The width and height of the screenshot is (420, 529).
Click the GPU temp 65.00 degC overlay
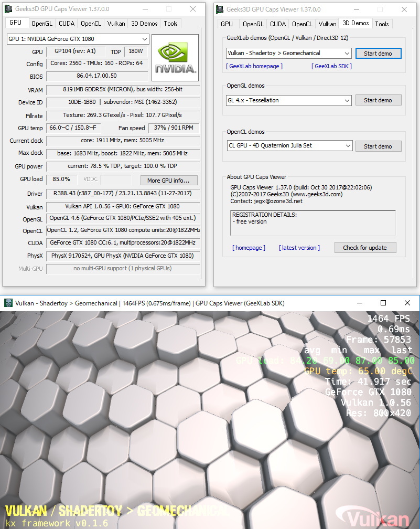click(x=358, y=371)
